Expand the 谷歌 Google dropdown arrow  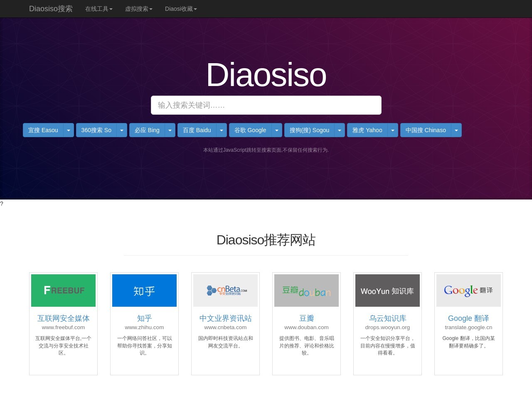pos(277,130)
